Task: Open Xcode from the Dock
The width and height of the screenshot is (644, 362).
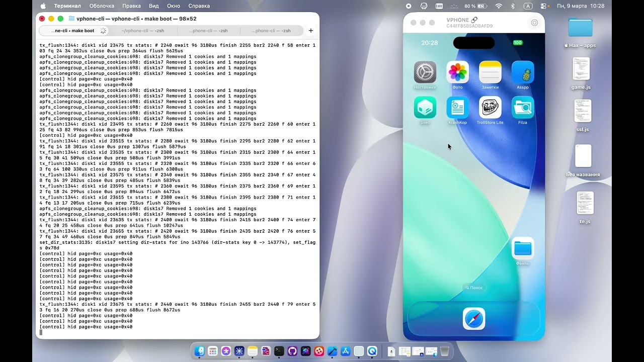Action: tap(332, 351)
